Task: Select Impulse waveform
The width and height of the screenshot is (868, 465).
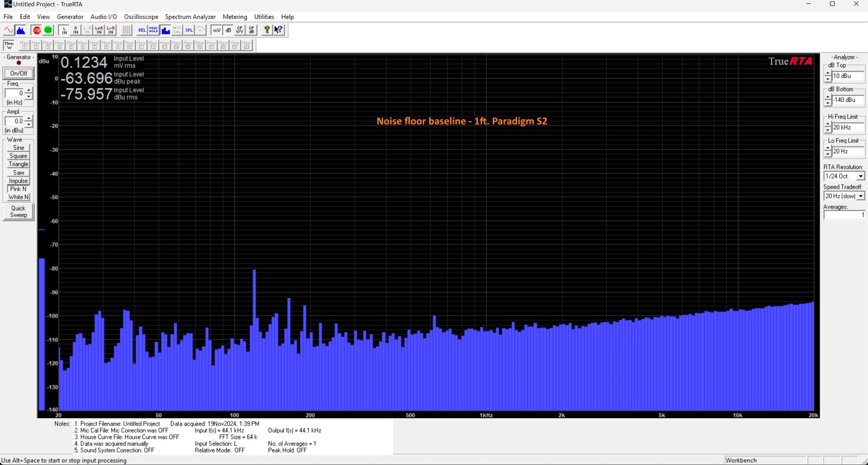Action: pos(19,181)
